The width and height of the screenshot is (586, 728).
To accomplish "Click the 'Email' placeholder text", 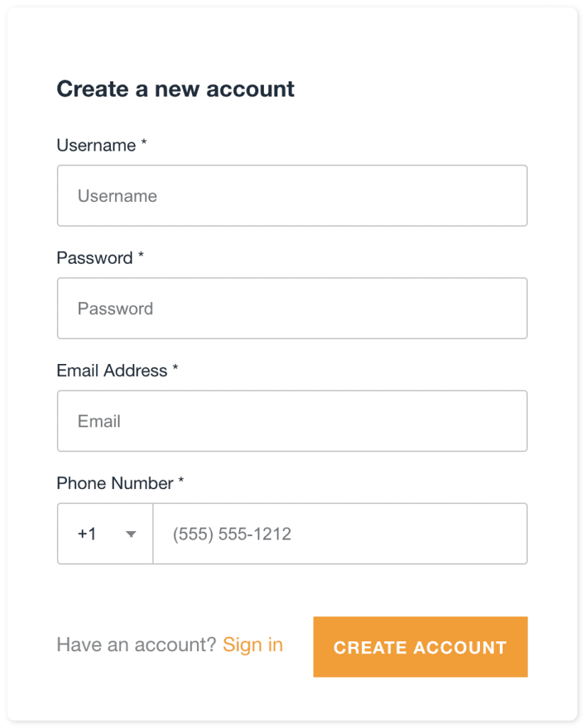I will tap(99, 421).
